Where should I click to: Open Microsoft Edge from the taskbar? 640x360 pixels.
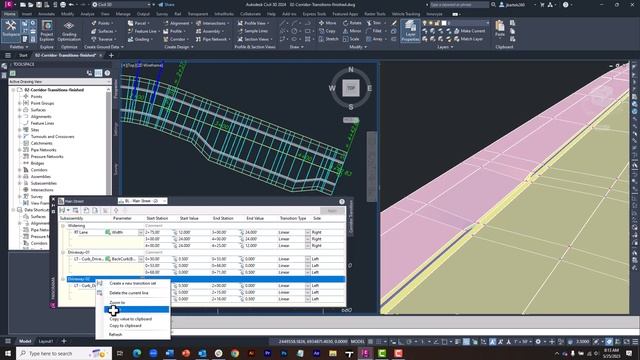(137, 353)
